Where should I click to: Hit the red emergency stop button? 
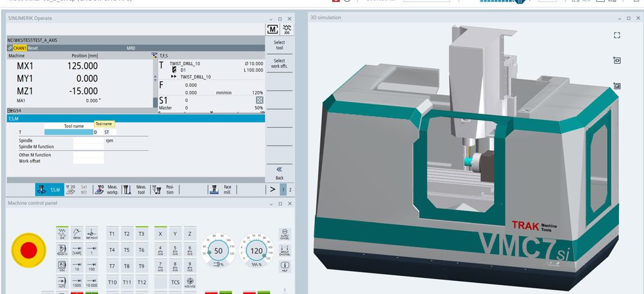point(28,250)
